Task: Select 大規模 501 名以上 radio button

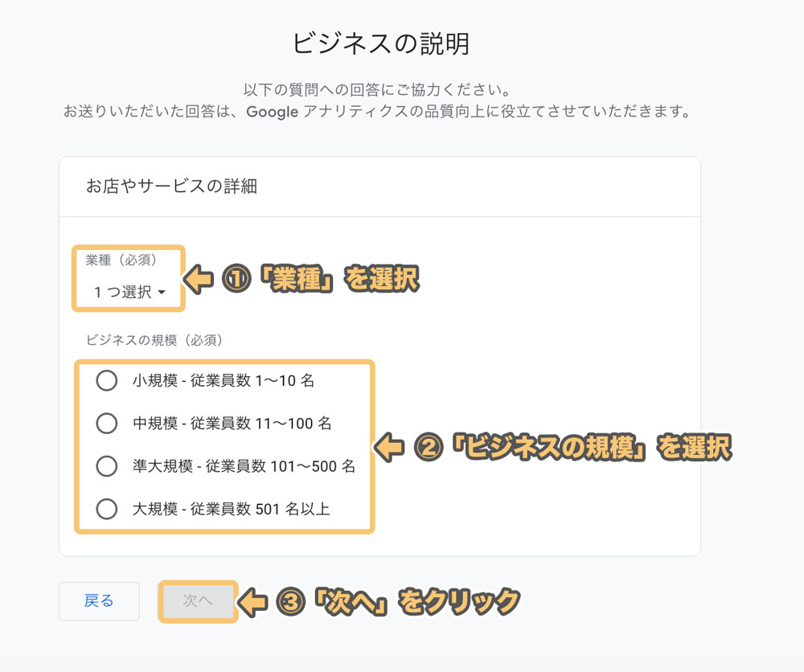Action: [x=107, y=509]
